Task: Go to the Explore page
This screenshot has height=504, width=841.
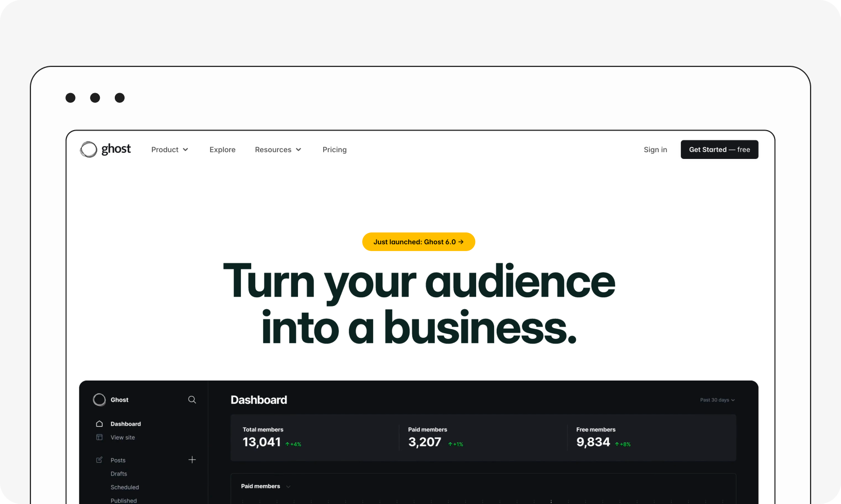Action: pos(222,150)
